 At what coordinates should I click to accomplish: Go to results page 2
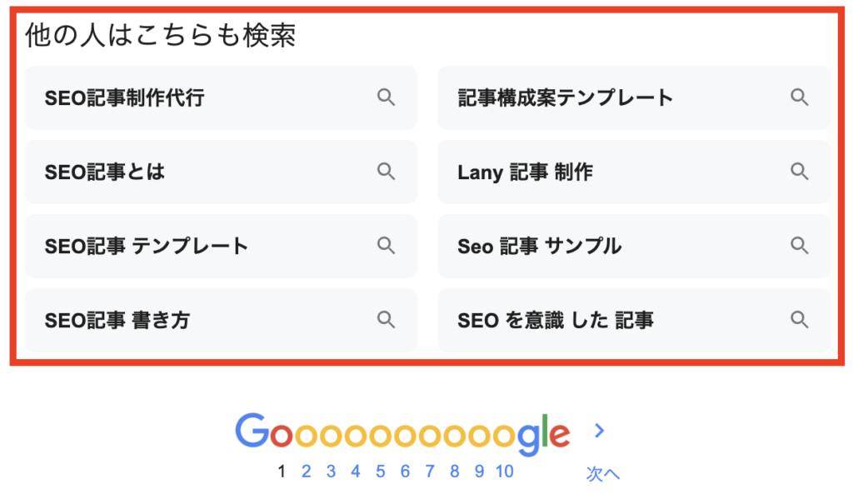(307, 472)
